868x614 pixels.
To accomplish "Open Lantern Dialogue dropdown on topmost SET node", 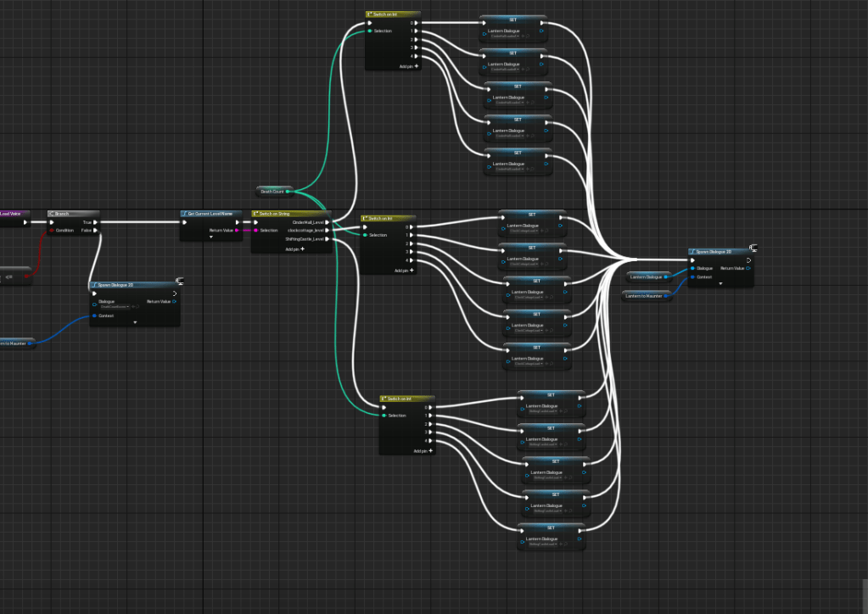I will click(x=506, y=36).
